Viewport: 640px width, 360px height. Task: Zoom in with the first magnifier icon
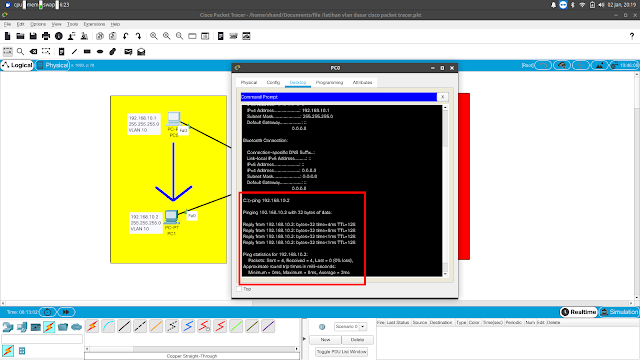point(153,36)
